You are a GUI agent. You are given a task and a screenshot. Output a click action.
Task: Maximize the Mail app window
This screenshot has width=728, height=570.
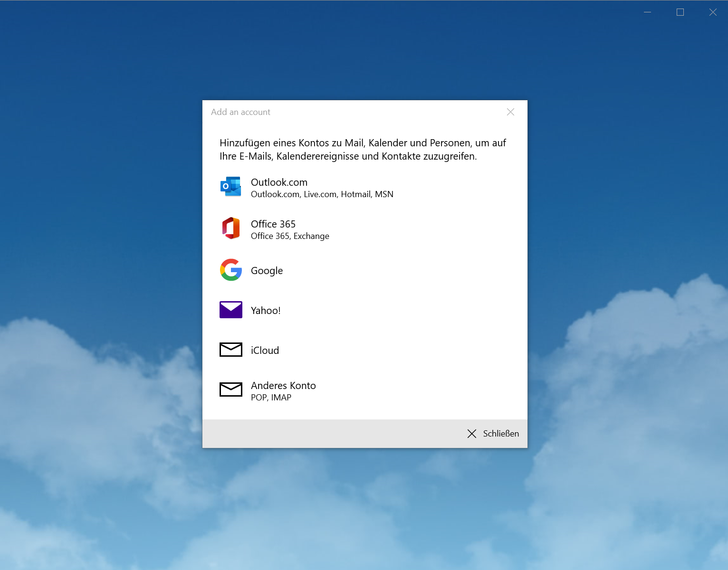click(x=680, y=12)
